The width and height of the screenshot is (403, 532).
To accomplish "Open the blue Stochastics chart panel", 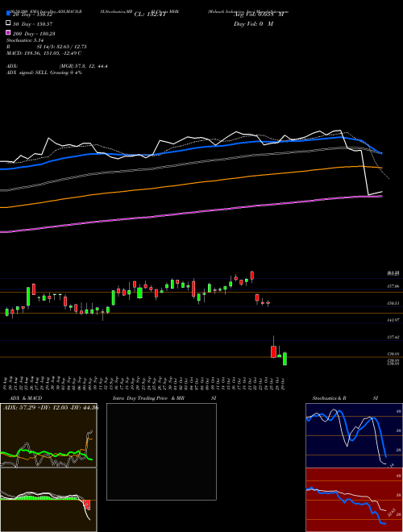I will click(x=354, y=435).
